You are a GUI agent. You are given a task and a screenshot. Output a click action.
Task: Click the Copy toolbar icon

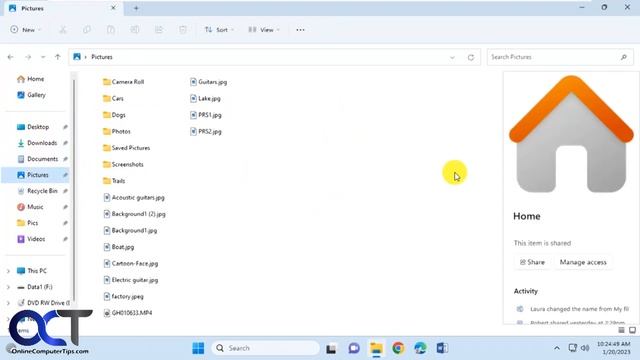click(x=87, y=30)
